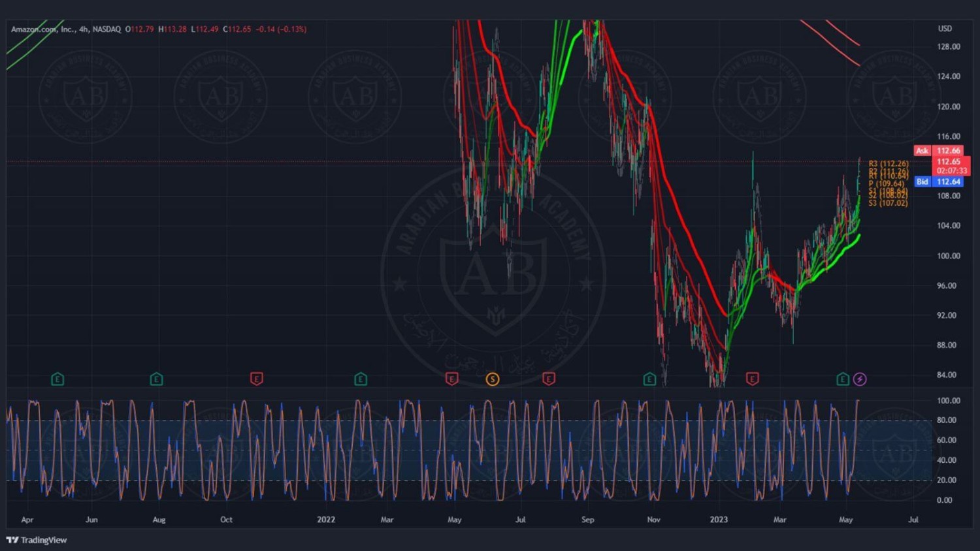Click the USD currency label on the price scale

pyautogui.click(x=945, y=29)
